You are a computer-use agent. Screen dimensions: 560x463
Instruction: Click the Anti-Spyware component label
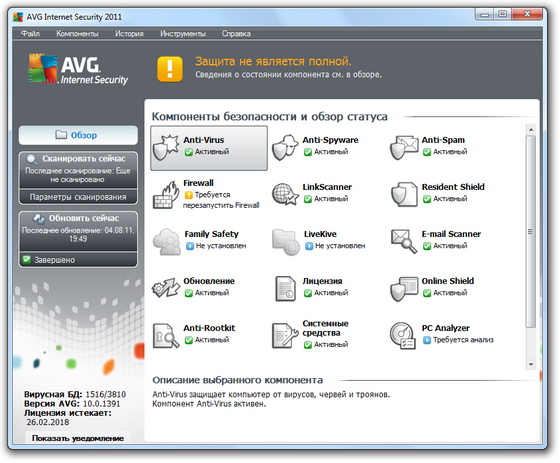330,140
